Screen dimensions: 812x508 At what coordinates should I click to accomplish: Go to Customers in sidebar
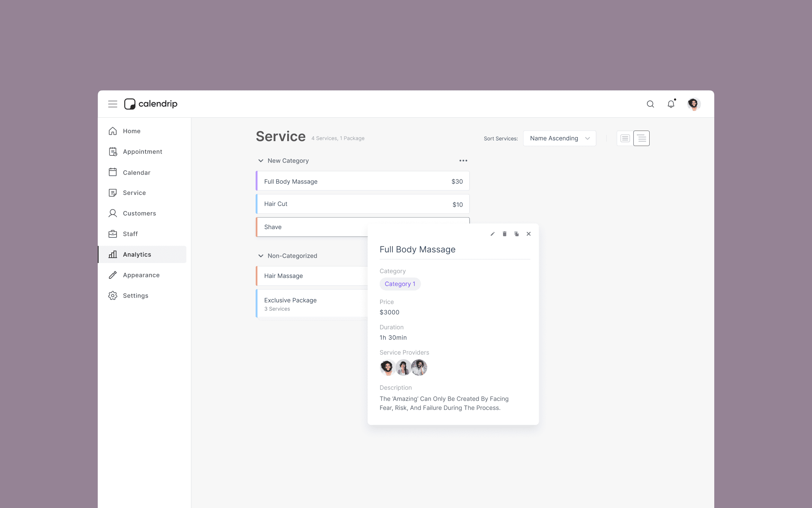[139, 213]
